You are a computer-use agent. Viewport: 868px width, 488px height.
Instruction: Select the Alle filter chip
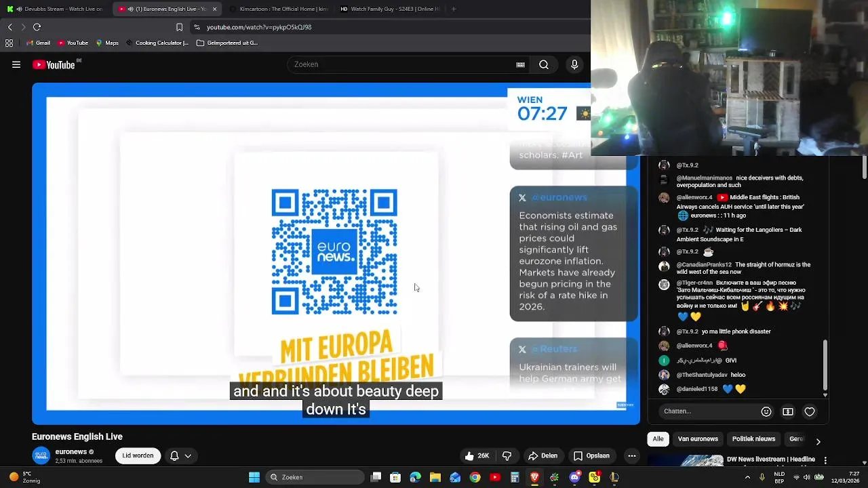coord(658,439)
